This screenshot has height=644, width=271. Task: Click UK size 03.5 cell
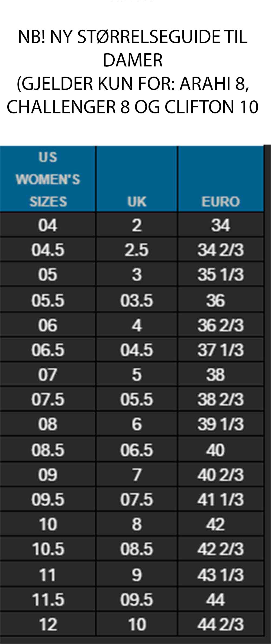137,300
